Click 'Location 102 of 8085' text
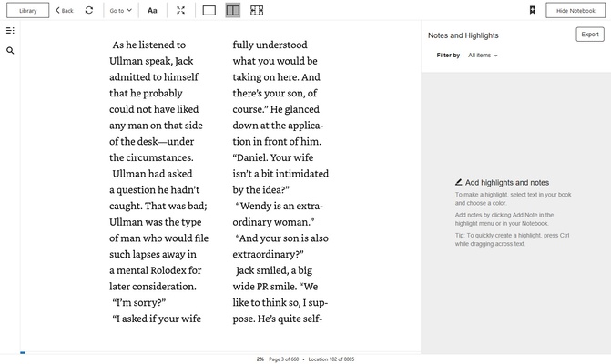Image resolution: width=611 pixels, height=364 pixels. 331,359
